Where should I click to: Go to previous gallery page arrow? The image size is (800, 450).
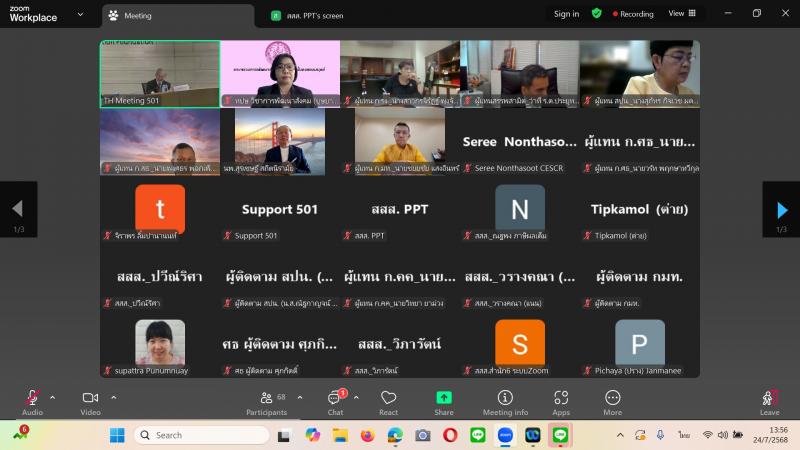[18, 209]
